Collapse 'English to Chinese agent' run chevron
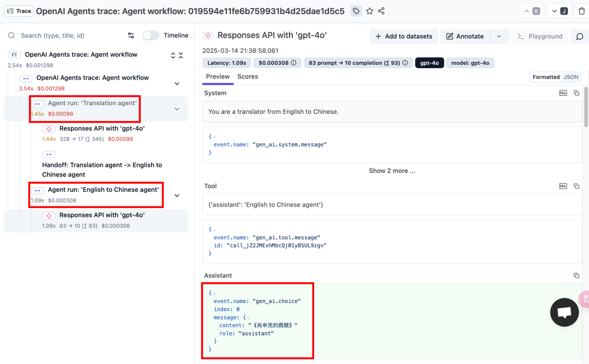 click(177, 196)
